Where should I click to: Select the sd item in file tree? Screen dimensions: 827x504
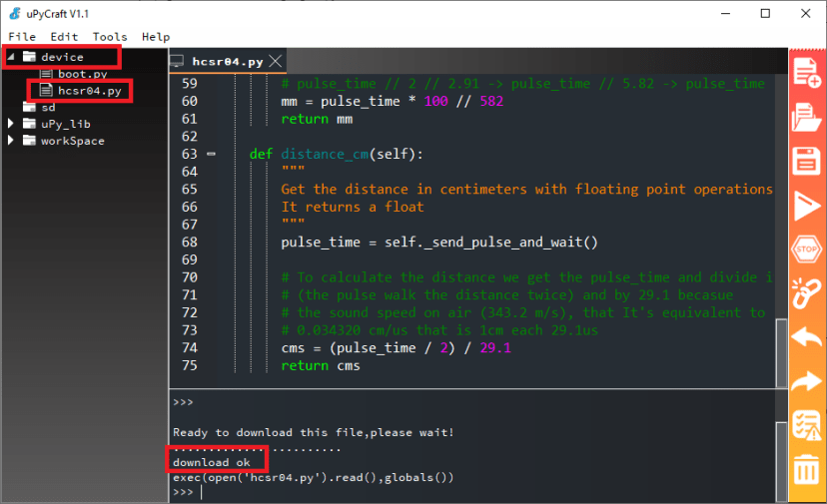(48, 107)
